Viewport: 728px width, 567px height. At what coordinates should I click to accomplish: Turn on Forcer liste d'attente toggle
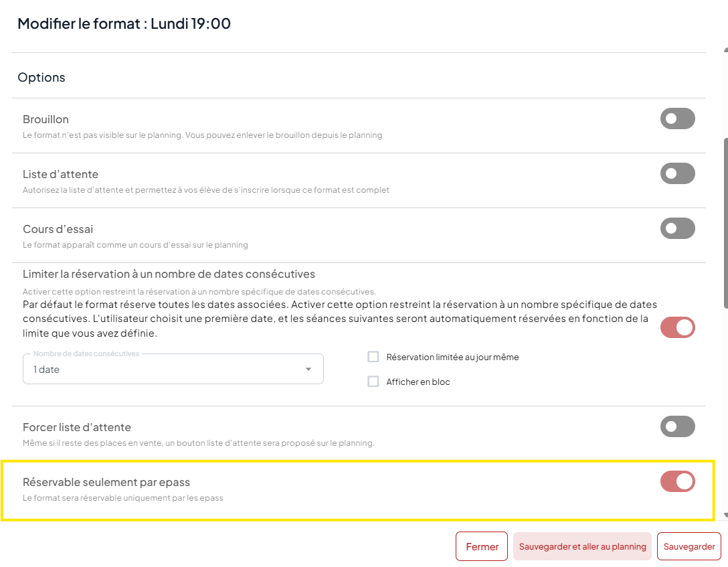tap(677, 427)
